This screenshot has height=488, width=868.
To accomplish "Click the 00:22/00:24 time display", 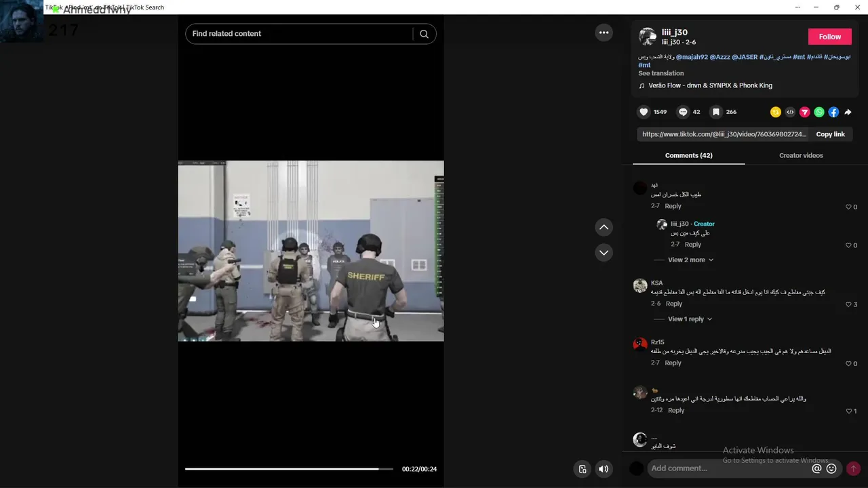I will click(x=419, y=469).
